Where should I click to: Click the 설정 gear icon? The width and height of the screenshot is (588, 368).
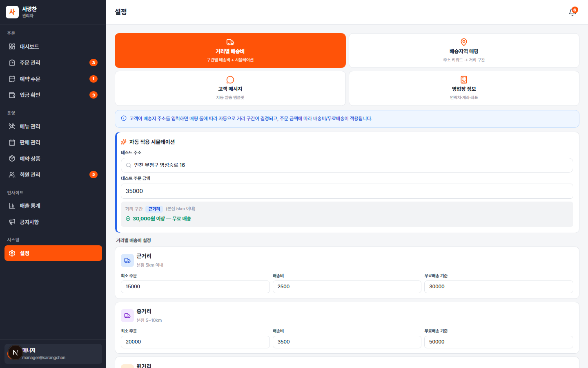tap(12, 253)
